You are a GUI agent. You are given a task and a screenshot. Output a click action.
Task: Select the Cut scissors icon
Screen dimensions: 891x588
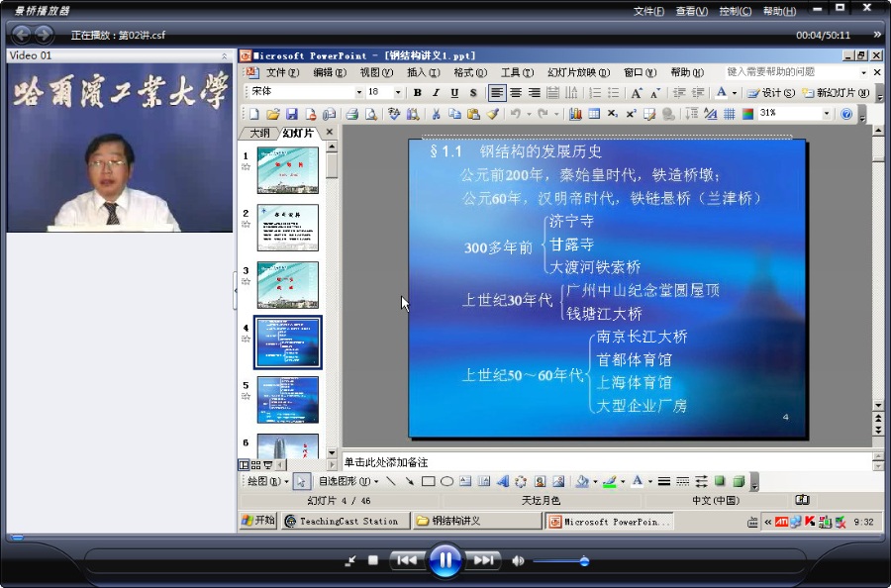[x=436, y=114]
